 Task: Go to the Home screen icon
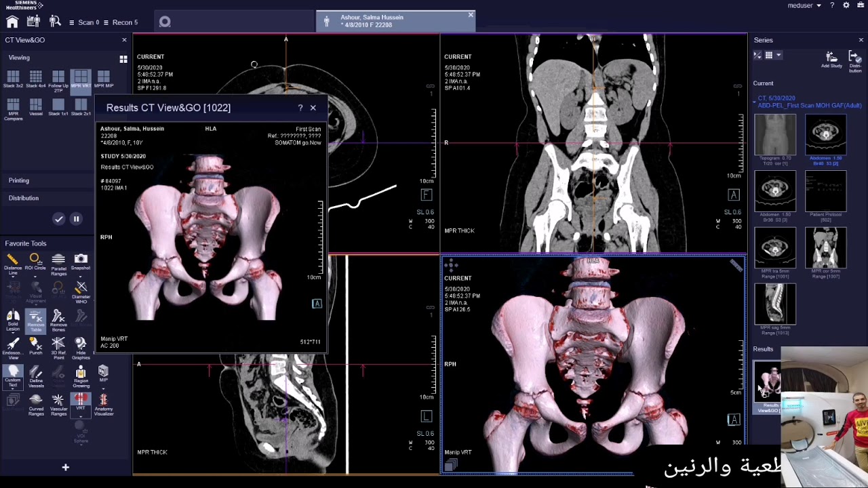(x=12, y=22)
